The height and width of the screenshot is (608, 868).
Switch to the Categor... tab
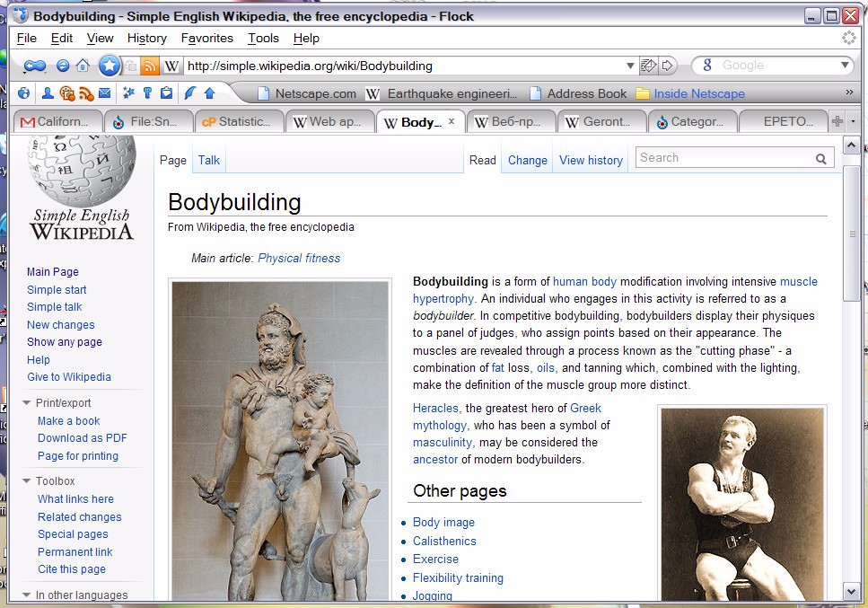(693, 121)
